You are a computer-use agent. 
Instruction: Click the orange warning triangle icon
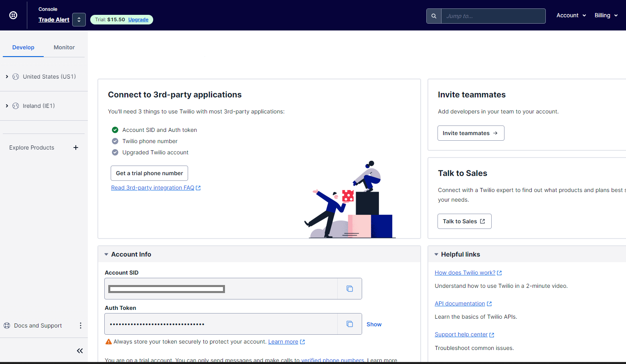click(108, 342)
